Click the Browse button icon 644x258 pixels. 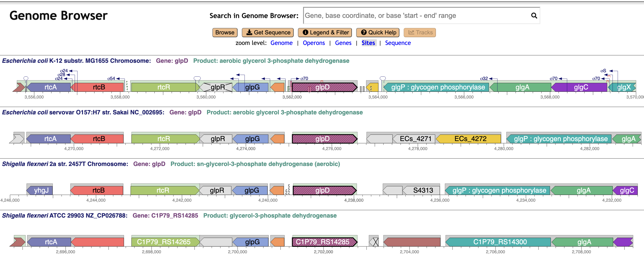coord(225,32)
